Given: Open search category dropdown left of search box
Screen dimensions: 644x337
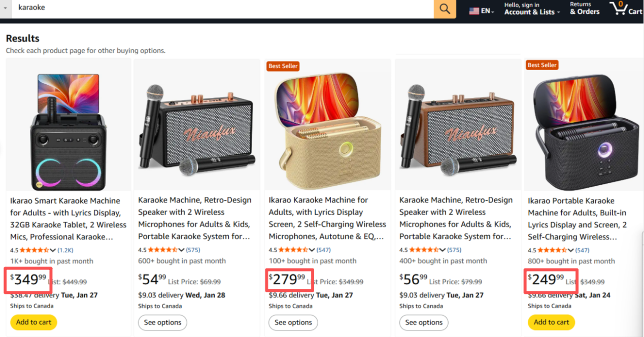Looking at the screenshot, I should coord(6,8).
